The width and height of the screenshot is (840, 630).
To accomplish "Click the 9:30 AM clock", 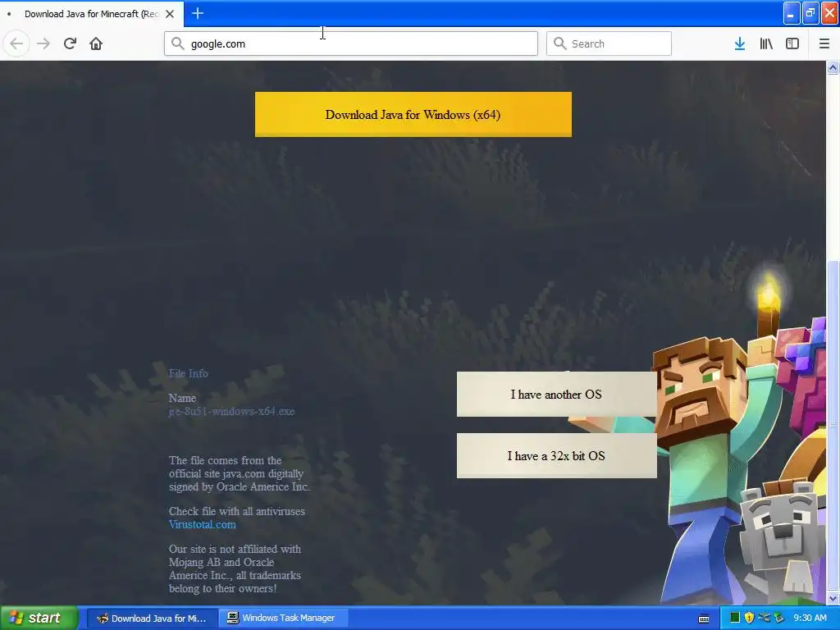I will [810, 618].
